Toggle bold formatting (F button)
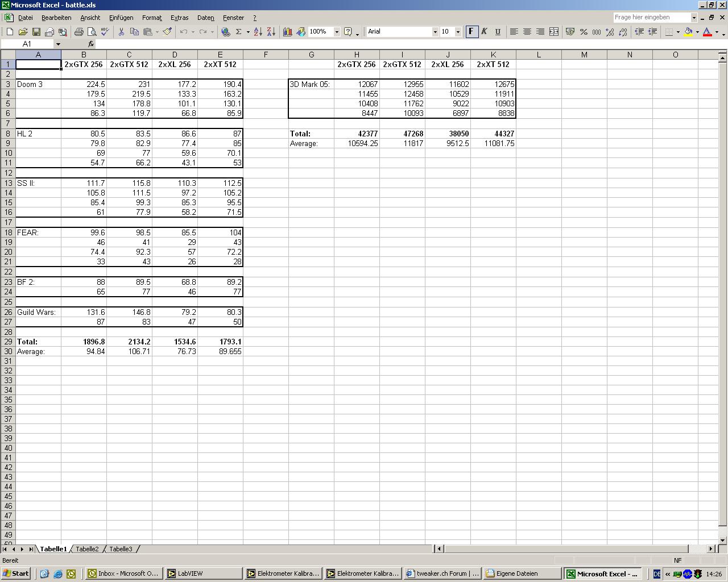This screenshot has height=582, width=728. click(471, 32)
